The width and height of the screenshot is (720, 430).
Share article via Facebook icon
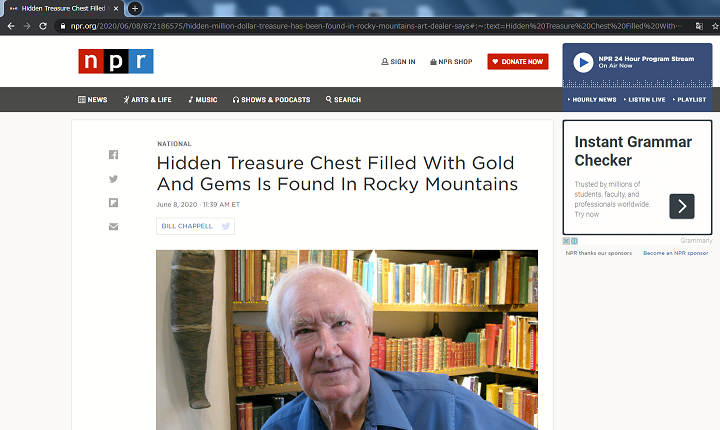pos(113,155)
